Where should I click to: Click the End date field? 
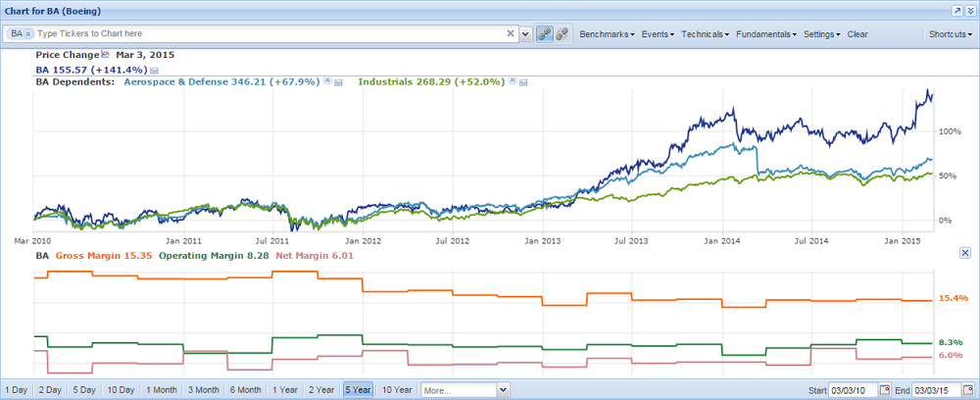pos(937,390)
